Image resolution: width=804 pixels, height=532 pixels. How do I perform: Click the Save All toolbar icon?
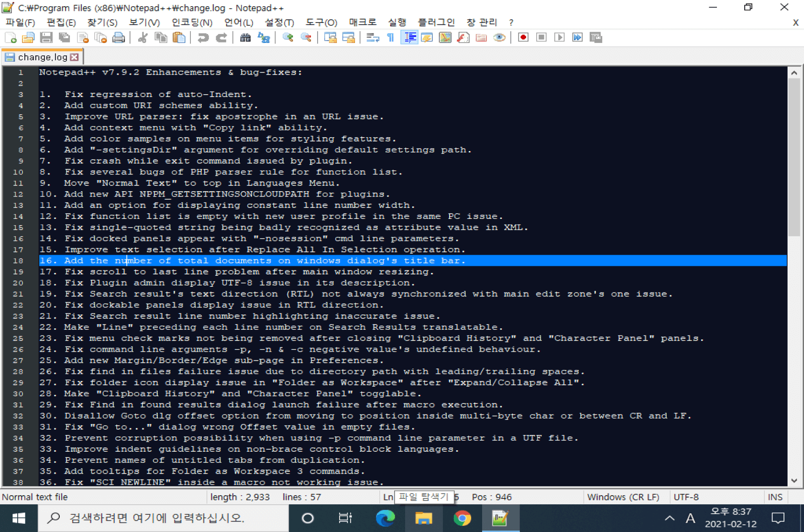pyautogui.click(x=64, y=38)
